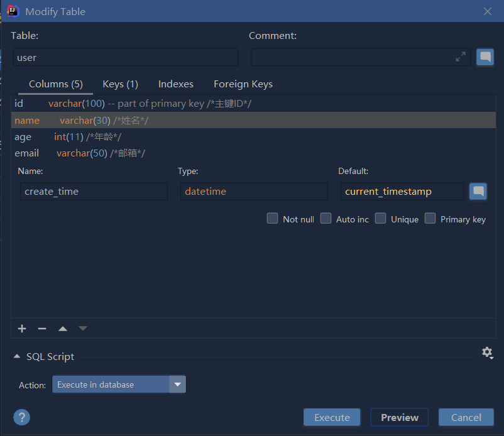This screenshot has height=436, width=504.
Task: Mark the column as Primary key
Action: click(x=430, y=218)
